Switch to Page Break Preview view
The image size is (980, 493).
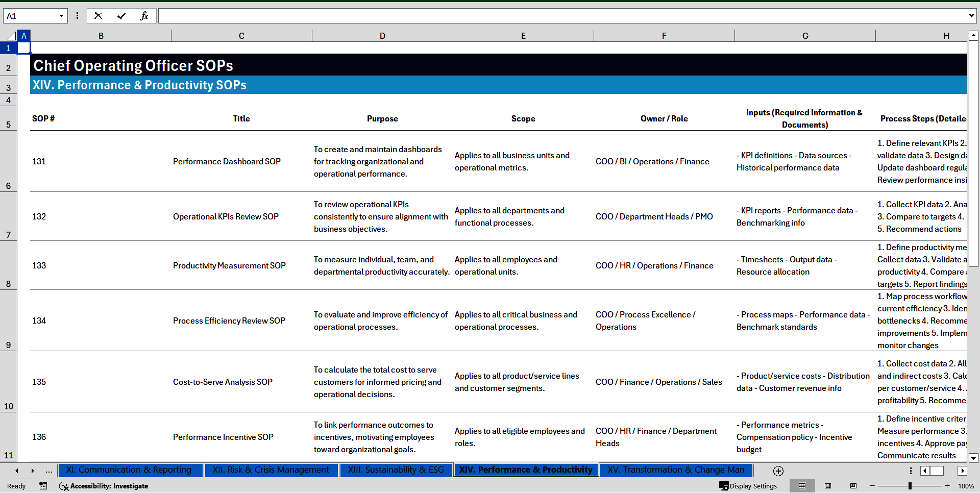853,486
